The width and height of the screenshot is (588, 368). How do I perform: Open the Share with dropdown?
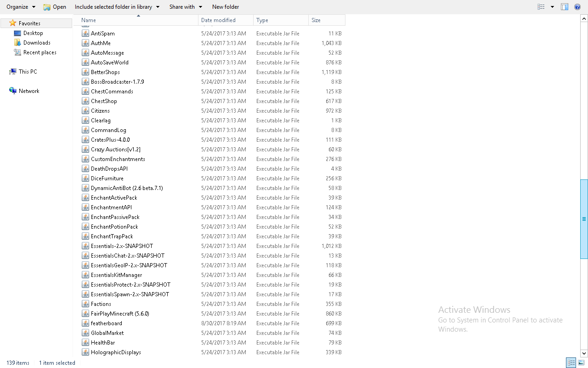tap(186, 7)
